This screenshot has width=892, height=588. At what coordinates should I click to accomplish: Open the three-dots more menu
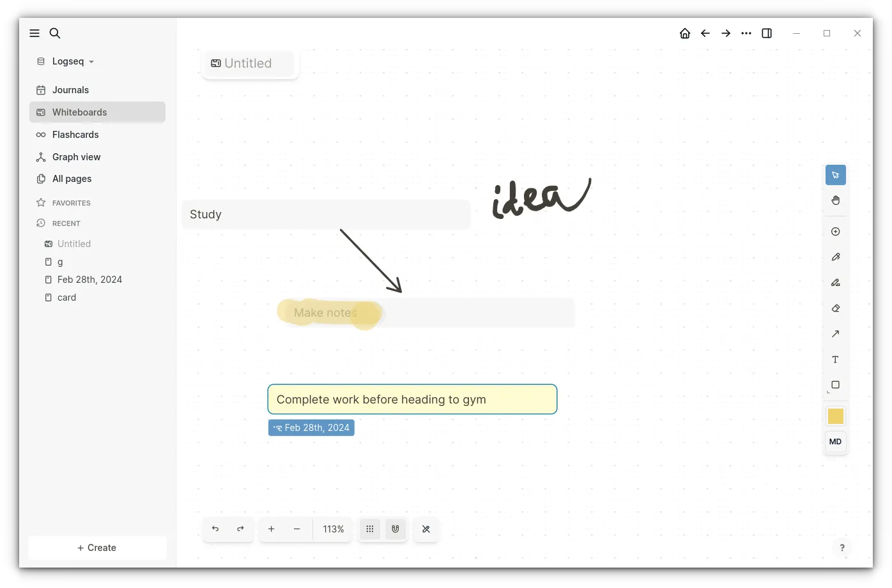746,33
